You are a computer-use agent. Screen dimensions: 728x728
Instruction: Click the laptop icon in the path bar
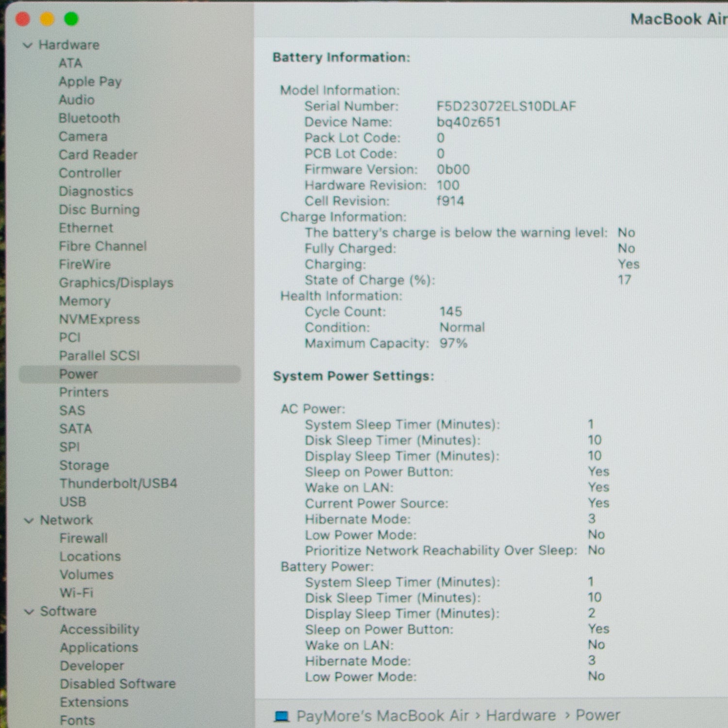(281, 716)
